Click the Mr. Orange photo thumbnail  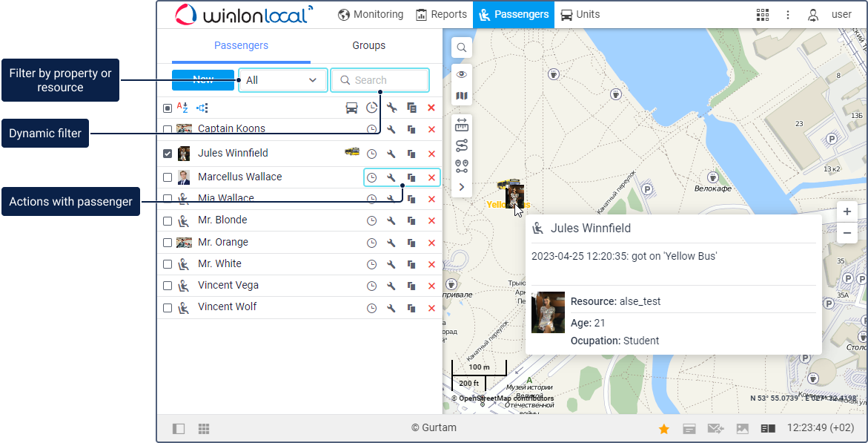[x=184, y=243]
